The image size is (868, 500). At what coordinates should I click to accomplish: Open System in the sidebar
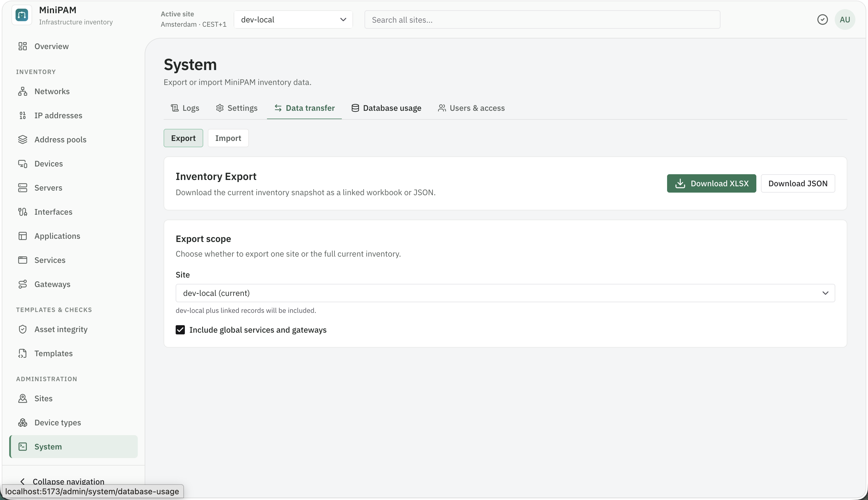click(x=73, y=446)
